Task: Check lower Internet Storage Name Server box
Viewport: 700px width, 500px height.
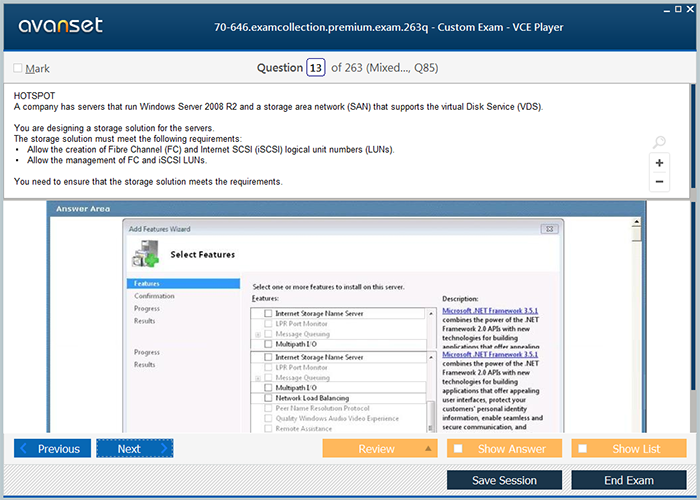Action: (x=268, y=357)
